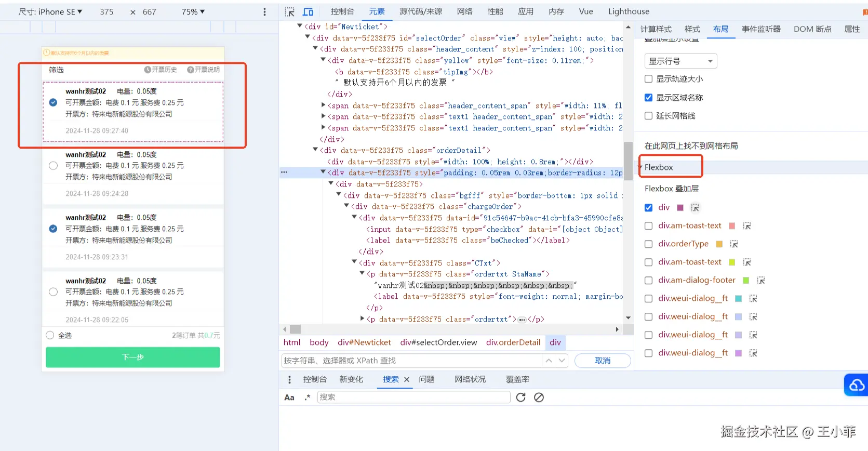Click the refresh icon in search panel
The height and width of the screenshot is (451, 868).
pos(521,397)
